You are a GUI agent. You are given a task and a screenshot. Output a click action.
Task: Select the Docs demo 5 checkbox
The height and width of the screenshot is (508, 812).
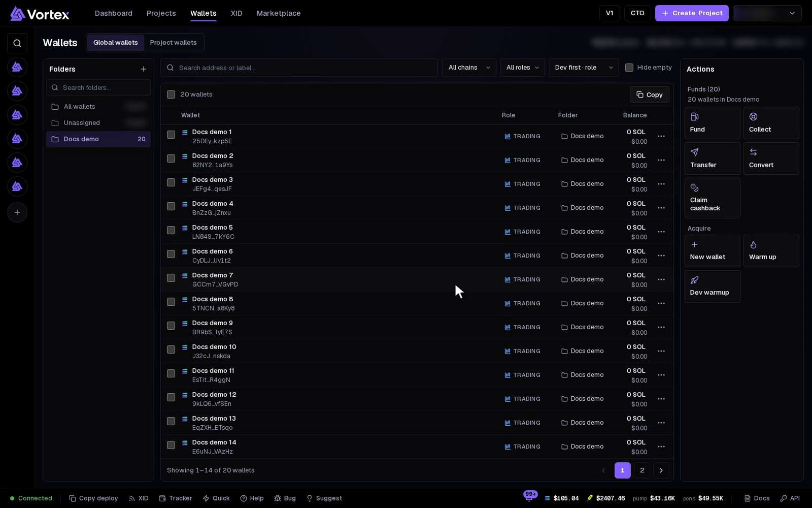[x=171, y=230]
